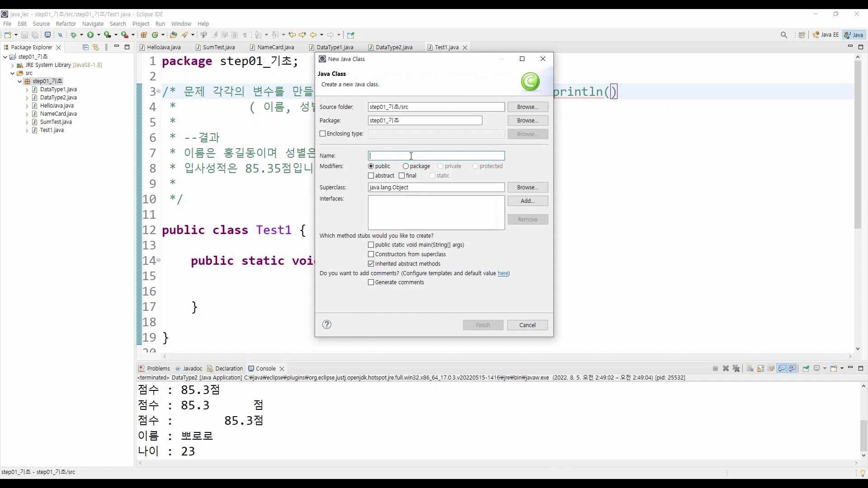Check the Generate comments box
Image resolution: width=868 pixels, height=488 pixels.
coord(371,282)
